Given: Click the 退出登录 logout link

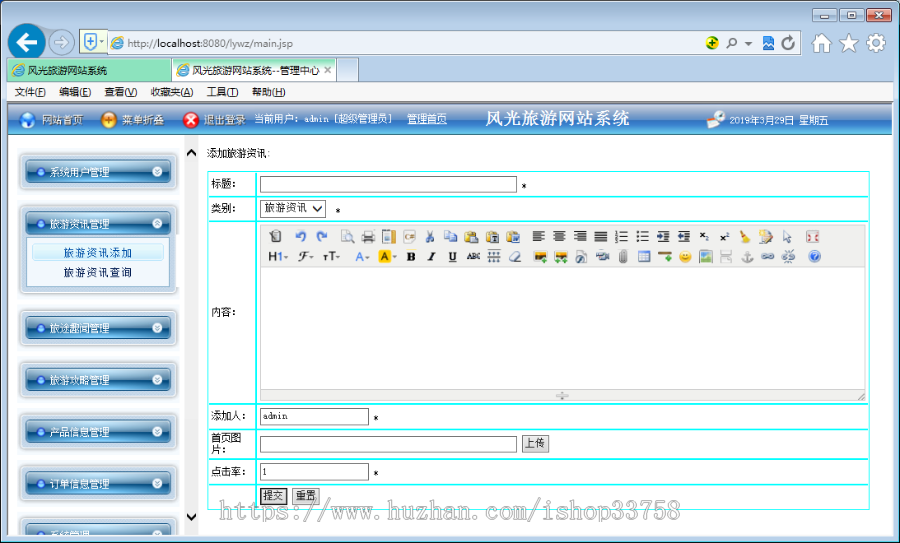Looking at the screenshot, I should (214, 119).
